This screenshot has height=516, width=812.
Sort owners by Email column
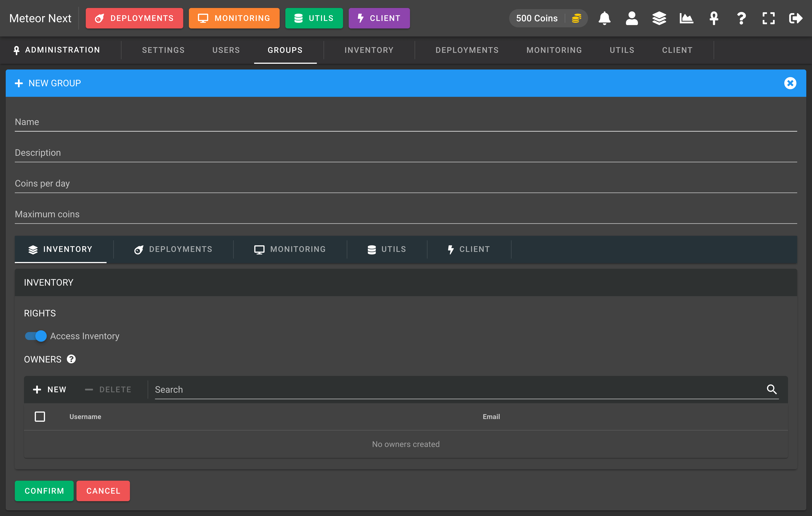point(491,417)
